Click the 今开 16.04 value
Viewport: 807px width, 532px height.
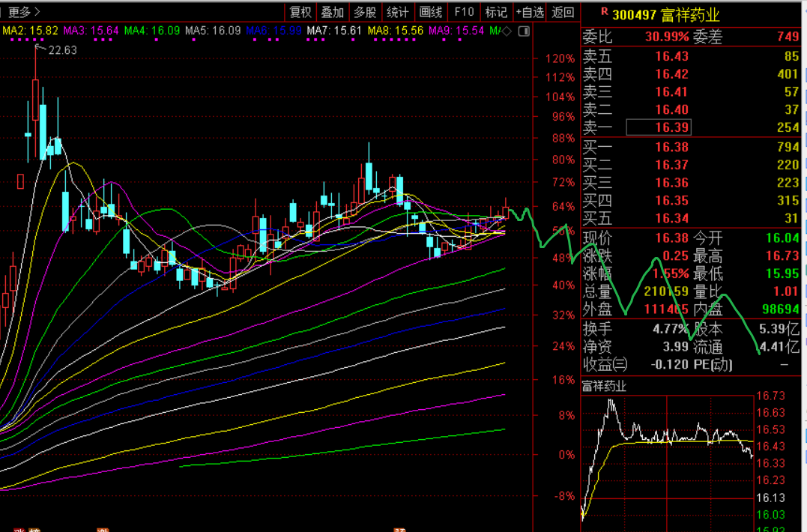pyautogui.click(x=782, y=238)
